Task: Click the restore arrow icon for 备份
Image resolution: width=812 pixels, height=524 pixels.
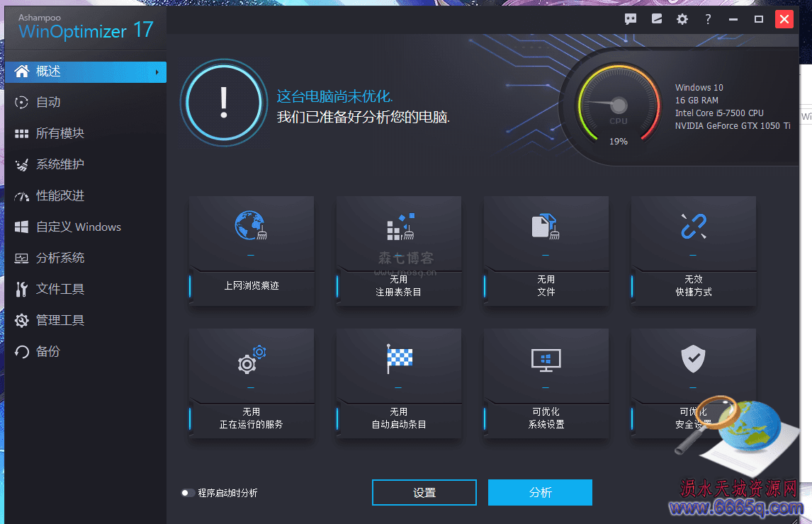Action: click(x=21, y=352)
